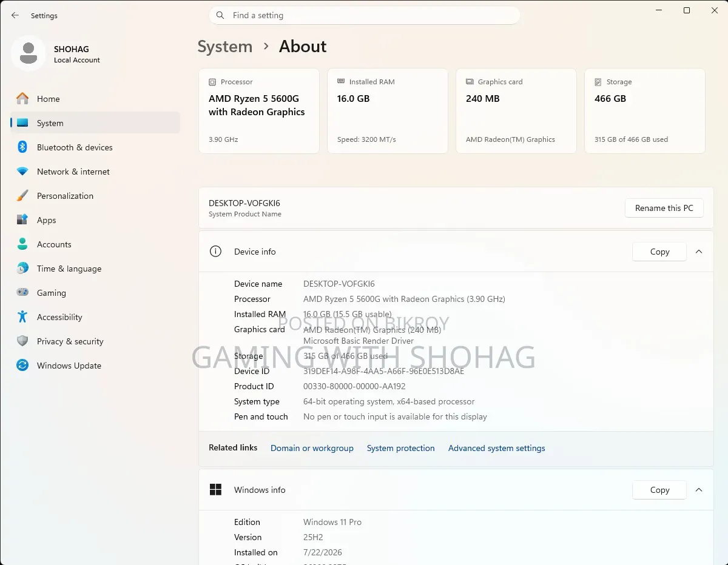The width and height of the screenshot is (728, 565).
Task: Click System in the breadcrumb
Action: point(224,47)
